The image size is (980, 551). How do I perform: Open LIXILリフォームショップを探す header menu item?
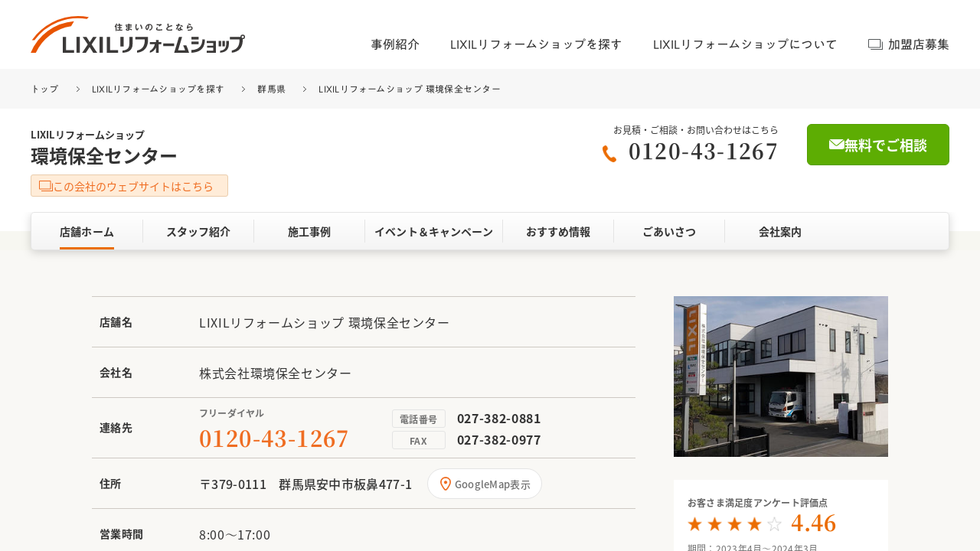(536, 44)
